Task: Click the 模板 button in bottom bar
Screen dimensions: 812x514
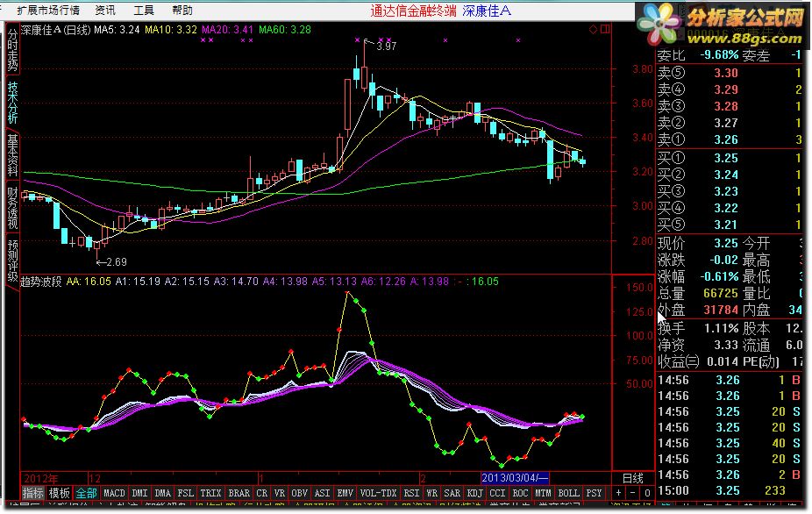Action: click(59, 493)
